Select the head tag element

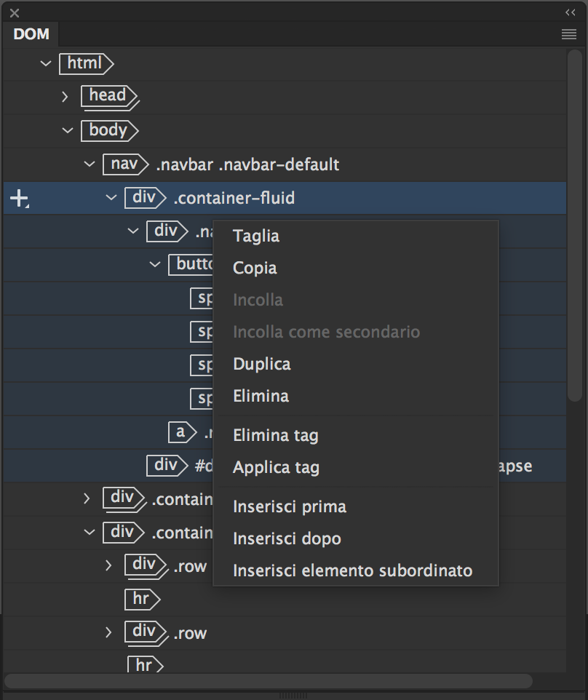coord(108,95)
